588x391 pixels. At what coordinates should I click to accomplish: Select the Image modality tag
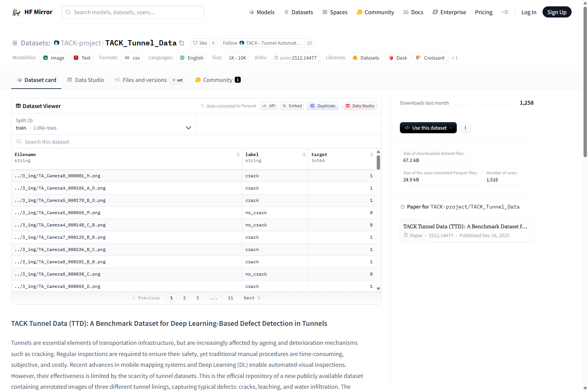54,58
